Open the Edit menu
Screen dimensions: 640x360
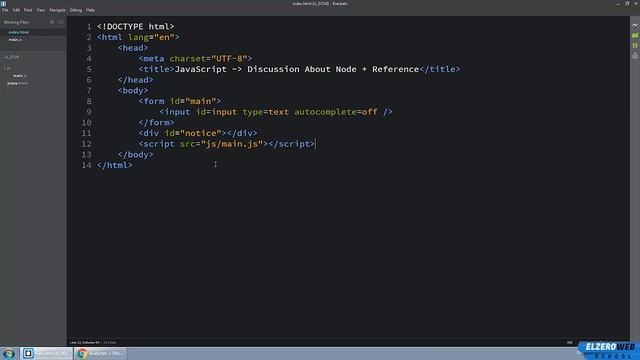pyautogui.click(x=16, y=10)
